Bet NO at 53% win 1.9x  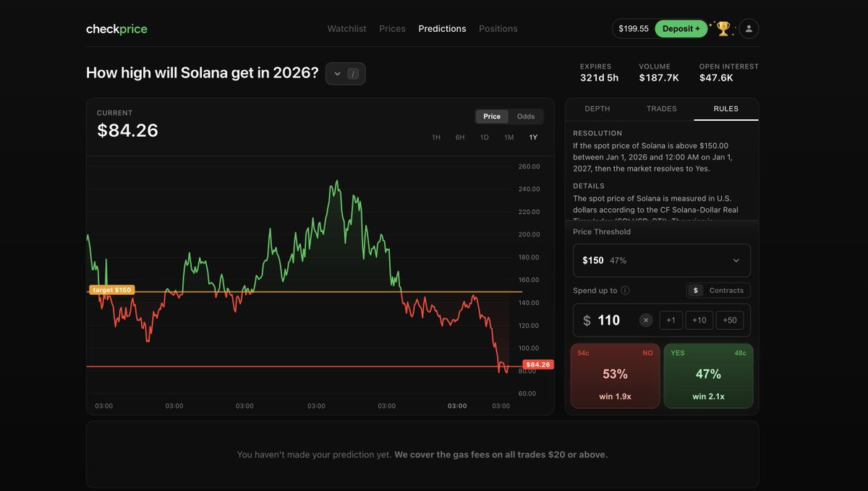[615, 376]
